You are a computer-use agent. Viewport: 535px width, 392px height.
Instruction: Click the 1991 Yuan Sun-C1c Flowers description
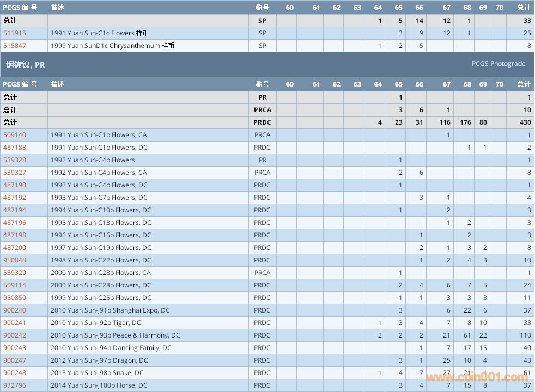[99, 33]
